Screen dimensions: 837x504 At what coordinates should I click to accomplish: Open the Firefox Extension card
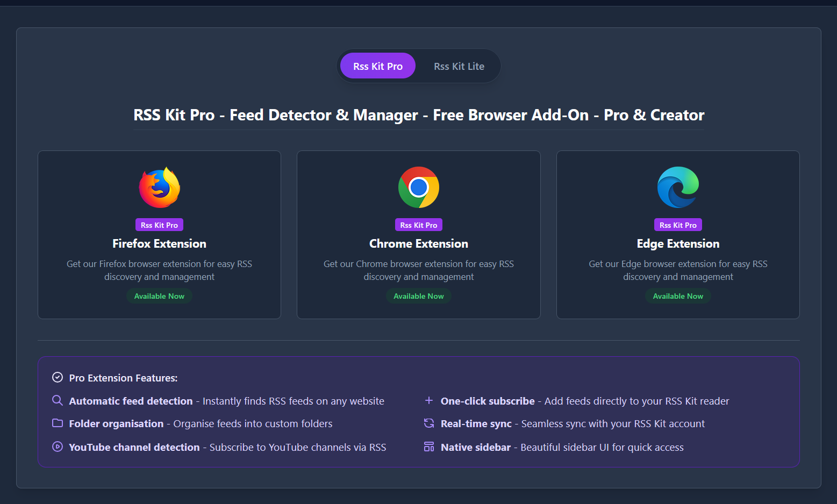pyautogui.click(x=159, y=235)
